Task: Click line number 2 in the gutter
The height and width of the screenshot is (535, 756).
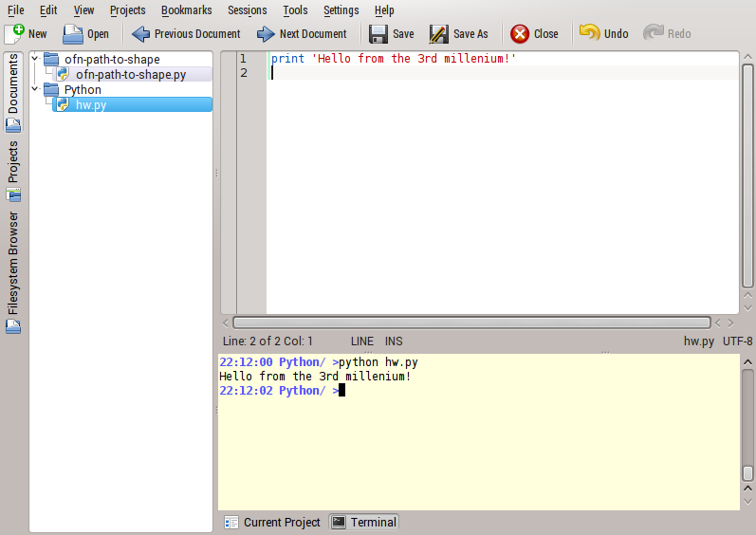Action: click(x=244, y=73)
